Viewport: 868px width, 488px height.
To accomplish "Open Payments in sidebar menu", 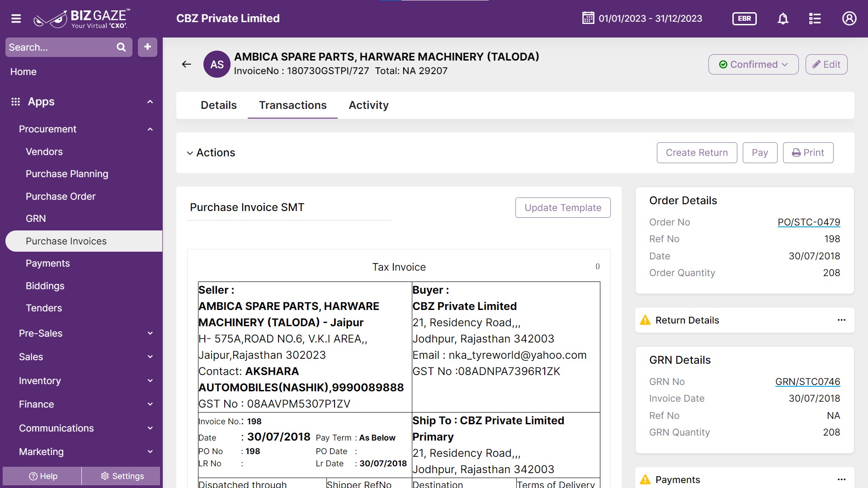I will 47,263.
